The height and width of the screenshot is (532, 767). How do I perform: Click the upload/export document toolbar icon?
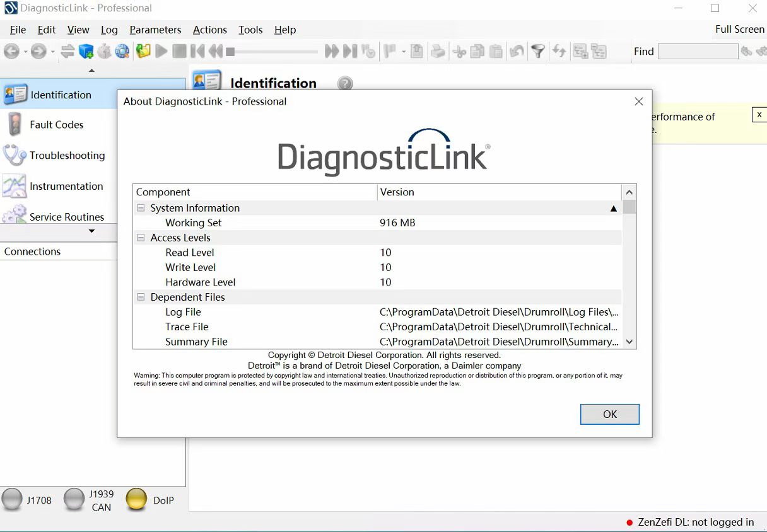[x=416, y=52]
